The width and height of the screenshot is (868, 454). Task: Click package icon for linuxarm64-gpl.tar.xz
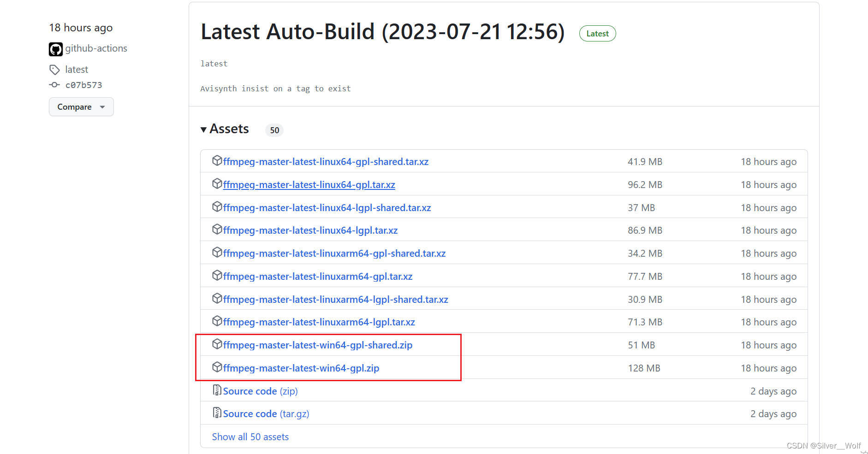click(217, 275)
